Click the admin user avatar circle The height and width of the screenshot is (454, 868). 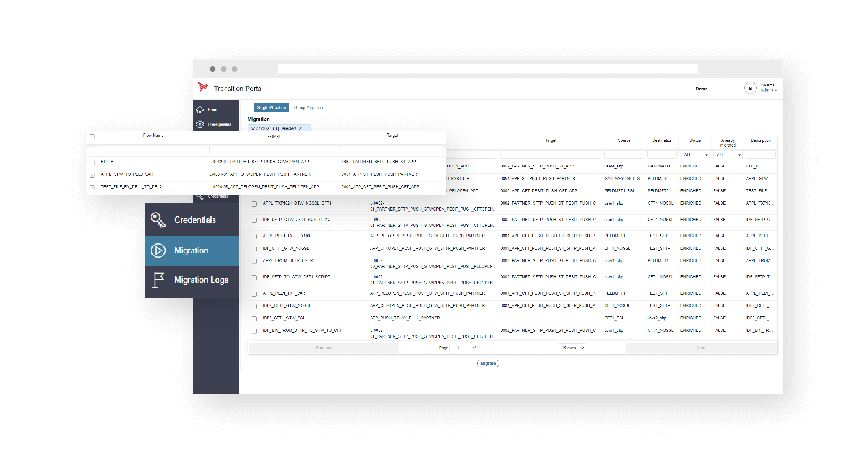[x=750, y=88]
